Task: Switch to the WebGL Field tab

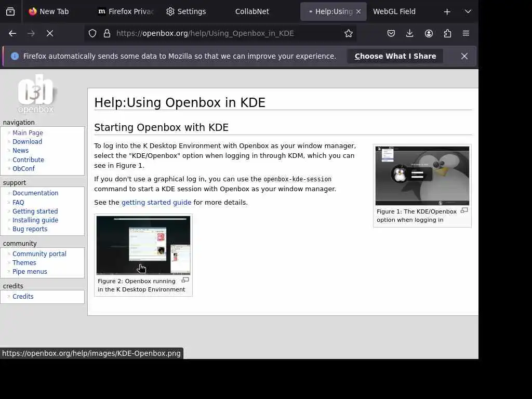Action: point(394,11)
